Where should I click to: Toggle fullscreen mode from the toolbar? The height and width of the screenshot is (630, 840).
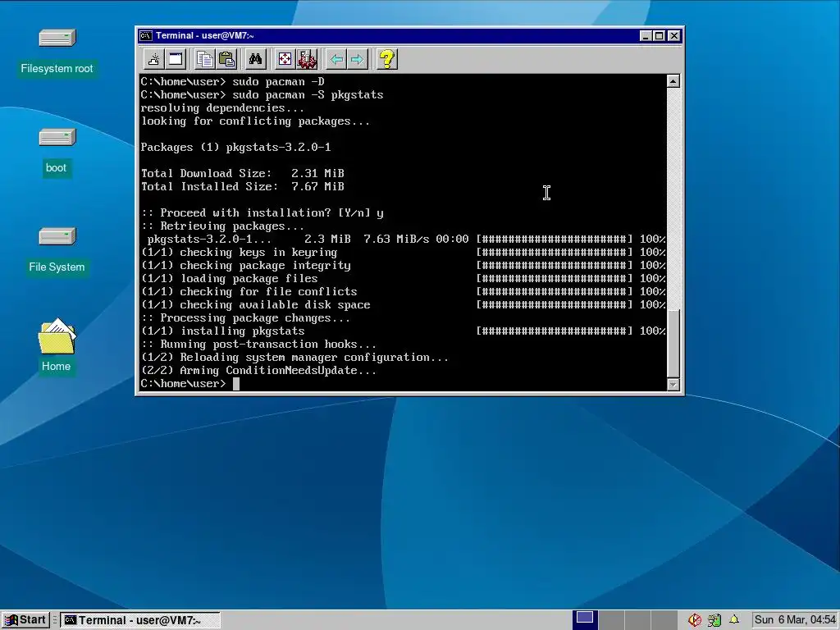tap(285, 59)
